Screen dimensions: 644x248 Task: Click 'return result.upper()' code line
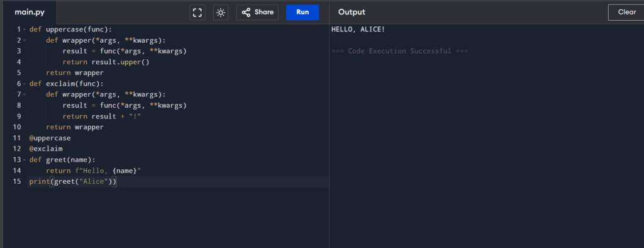pyautogui.click(x=106, y=62)
